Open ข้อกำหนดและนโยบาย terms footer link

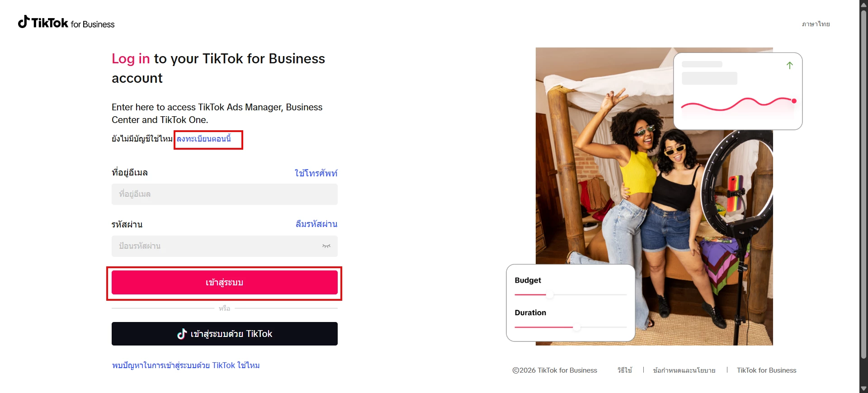click(684, 370)
